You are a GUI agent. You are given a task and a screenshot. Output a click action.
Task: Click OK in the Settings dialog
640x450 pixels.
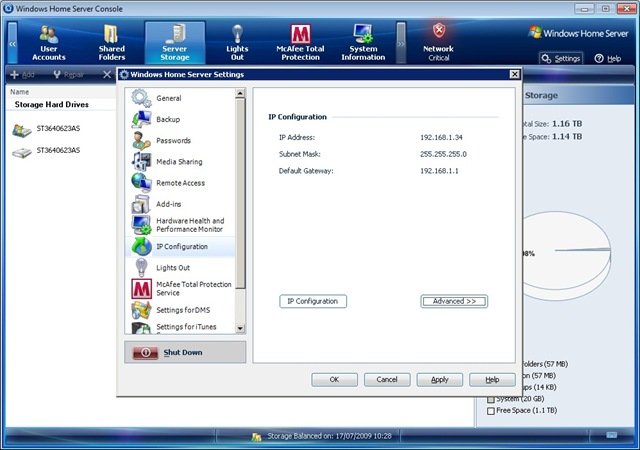tap(334, 380)
